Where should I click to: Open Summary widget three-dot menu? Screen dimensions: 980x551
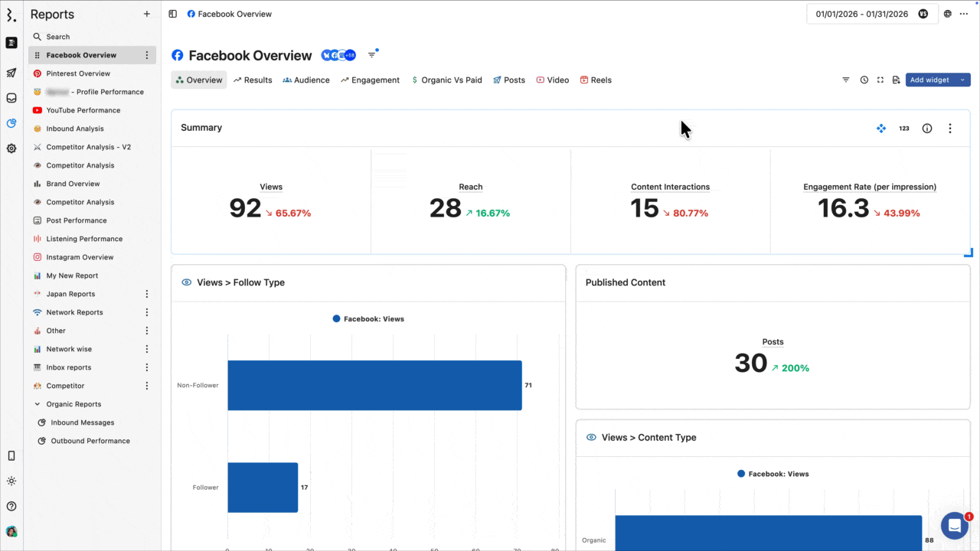[950, 129]
